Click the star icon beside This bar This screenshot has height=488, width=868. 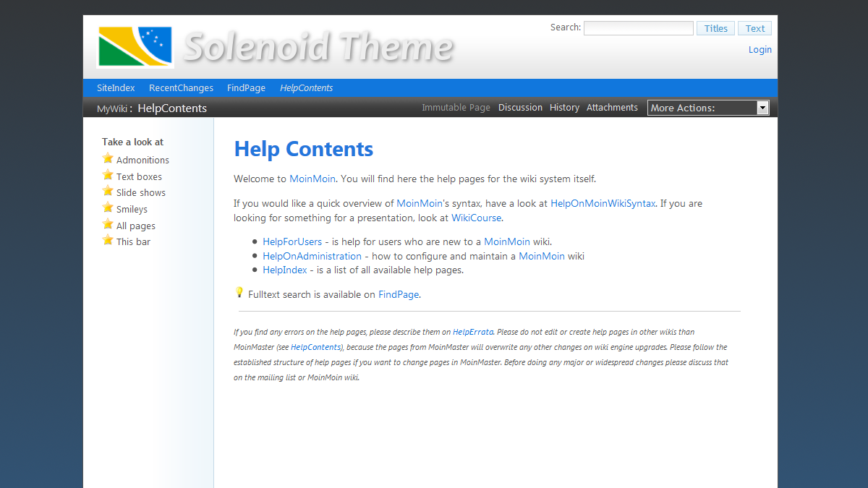(108, 240)
